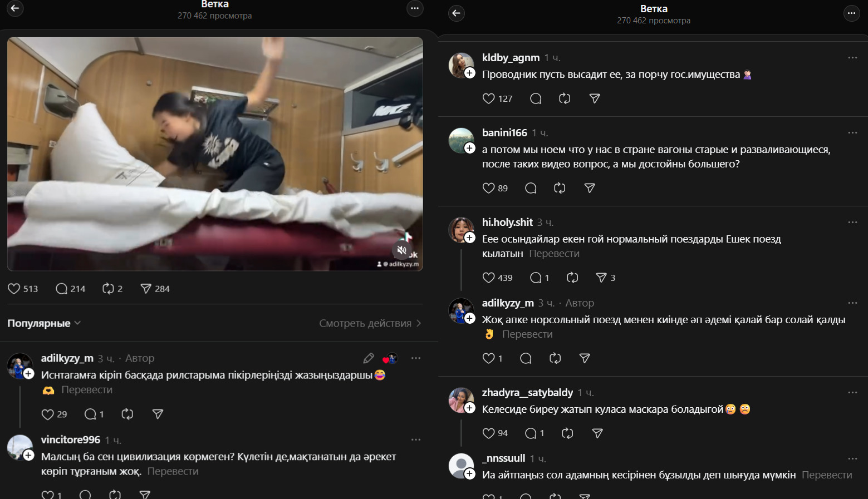Open the kldby_agnm profile name
The height and width of the screenshot is (499, 868).
pos(511,57)
